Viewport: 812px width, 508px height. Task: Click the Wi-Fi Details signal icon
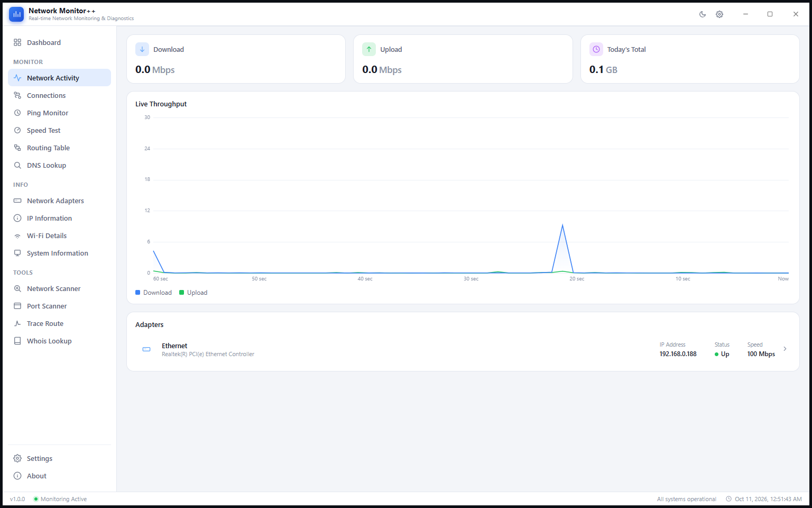tap(17, 236)
